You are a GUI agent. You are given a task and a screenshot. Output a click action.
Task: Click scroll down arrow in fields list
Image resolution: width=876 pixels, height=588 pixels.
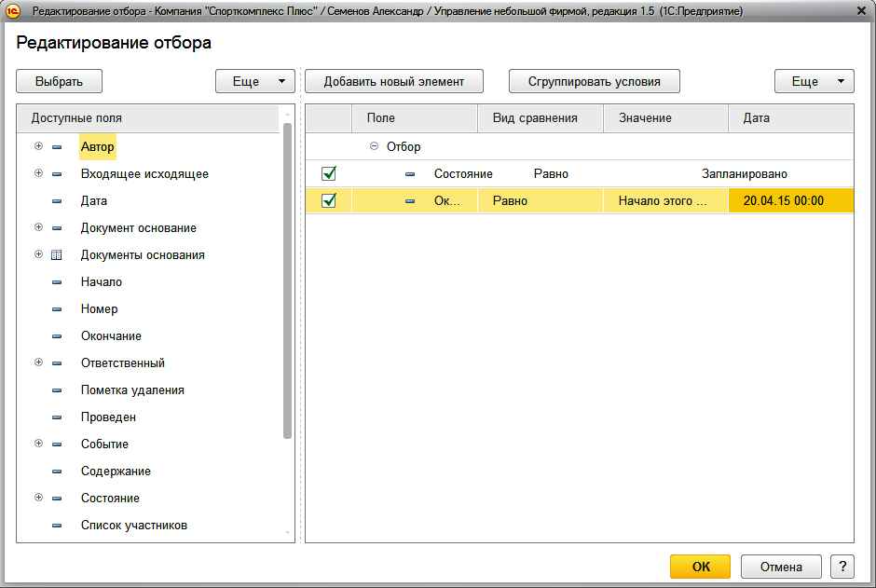point(288,533)
